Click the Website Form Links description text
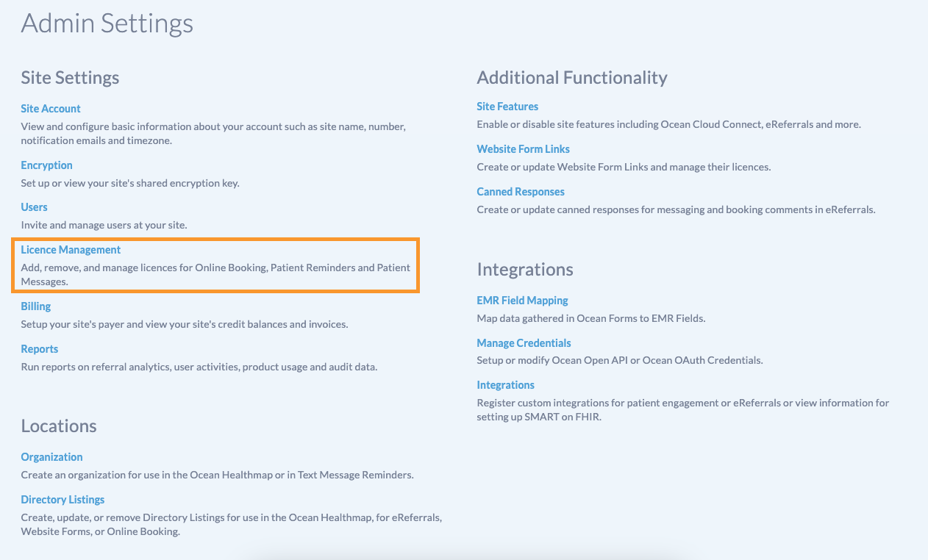Viewport: 928px width, 560px height. click(624, 167)
